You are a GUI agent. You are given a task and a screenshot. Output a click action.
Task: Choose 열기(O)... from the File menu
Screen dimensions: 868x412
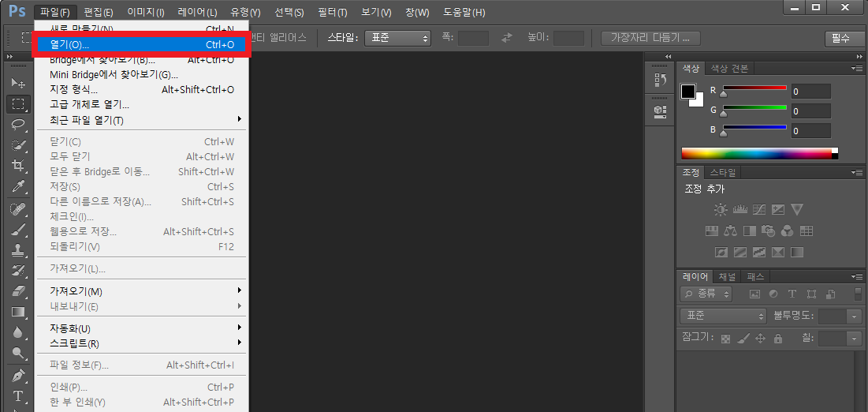point(142,44)
